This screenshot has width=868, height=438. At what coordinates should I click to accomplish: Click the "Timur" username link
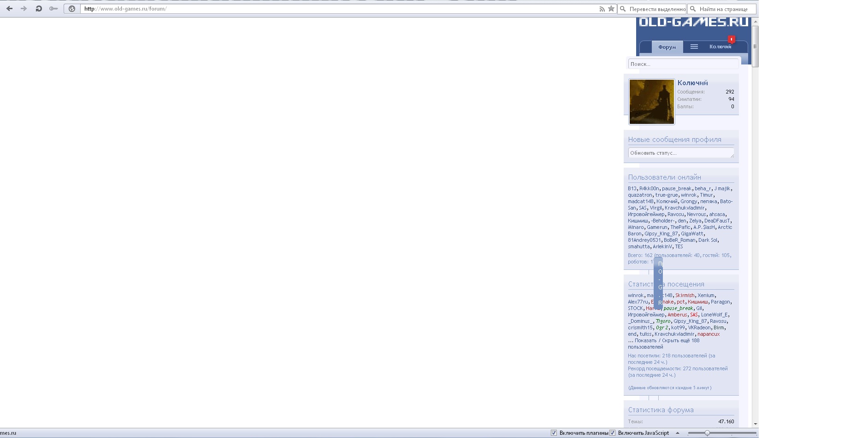(x=706, y=195)
